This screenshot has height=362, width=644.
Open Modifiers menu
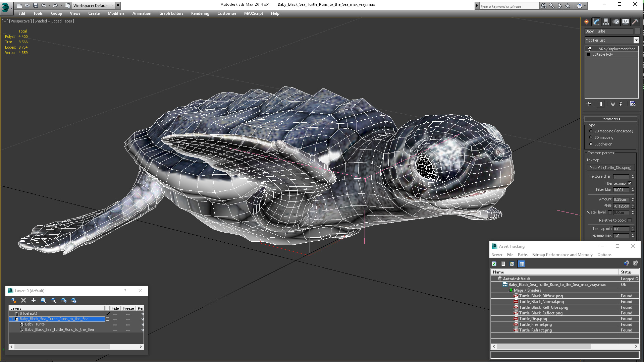click(116, 13)
